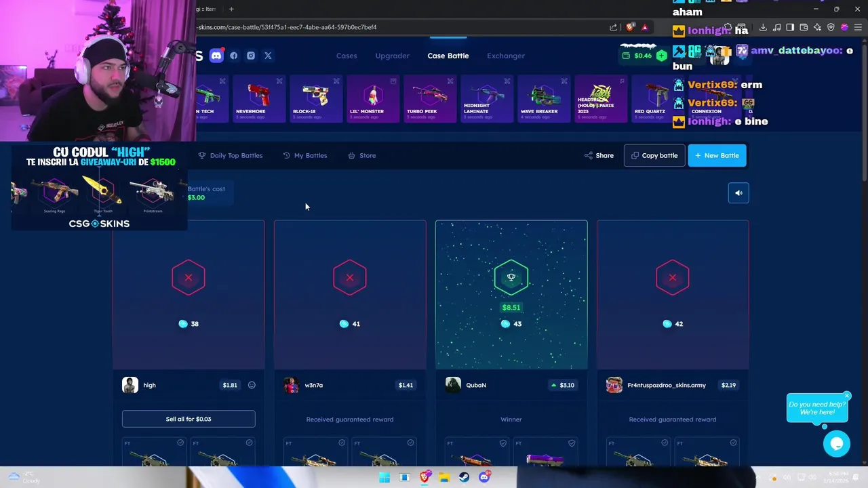This screenshot has width=868, height=488.
Task: Click Brave browser taskbar icon
Action: pos(425,477)
